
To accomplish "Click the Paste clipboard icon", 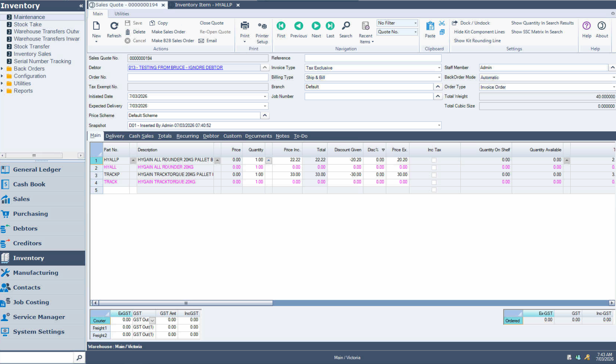I will pyautogui.click(x=430, y=26).
